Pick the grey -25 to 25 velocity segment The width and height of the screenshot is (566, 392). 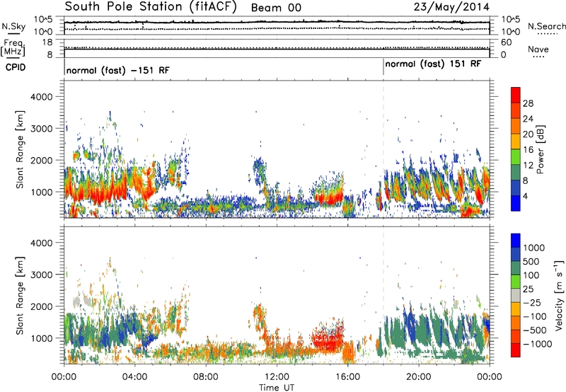coord(516,296)
